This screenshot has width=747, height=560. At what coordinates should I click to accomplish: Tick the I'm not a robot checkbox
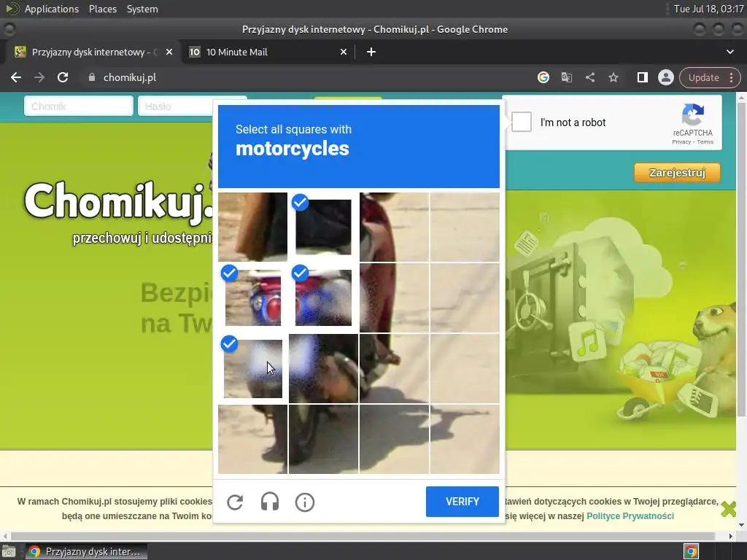click(522, 122)
